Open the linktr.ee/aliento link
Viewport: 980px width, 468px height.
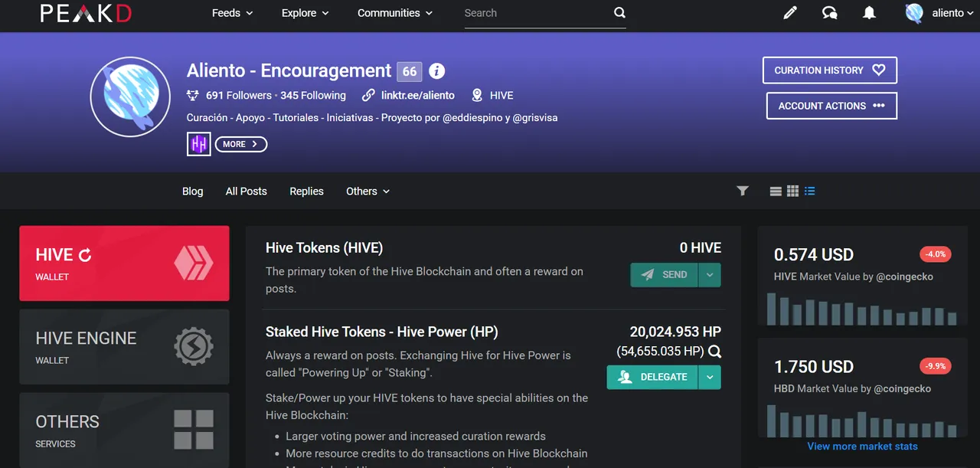[x=418, y=96]
